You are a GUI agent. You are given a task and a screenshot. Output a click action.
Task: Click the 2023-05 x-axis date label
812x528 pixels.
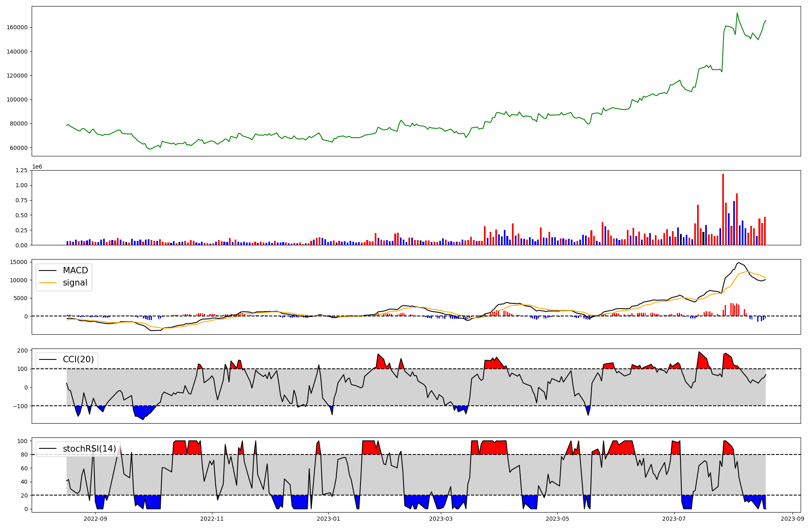pyautogui.click(x=557, y=519)
